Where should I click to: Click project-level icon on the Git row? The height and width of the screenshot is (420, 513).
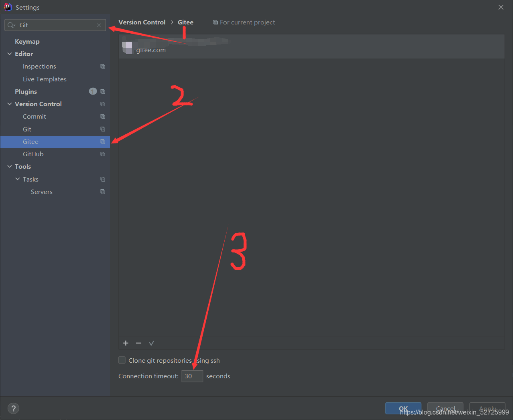pyautogui.click(x=103, y=129)
